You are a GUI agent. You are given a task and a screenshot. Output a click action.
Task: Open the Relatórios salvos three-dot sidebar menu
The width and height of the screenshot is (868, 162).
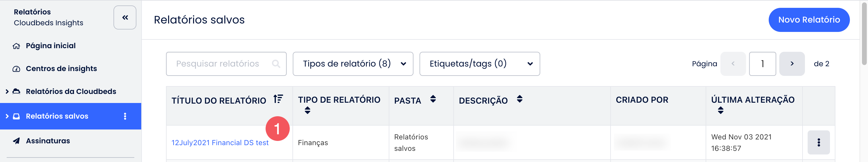[125, 116]
